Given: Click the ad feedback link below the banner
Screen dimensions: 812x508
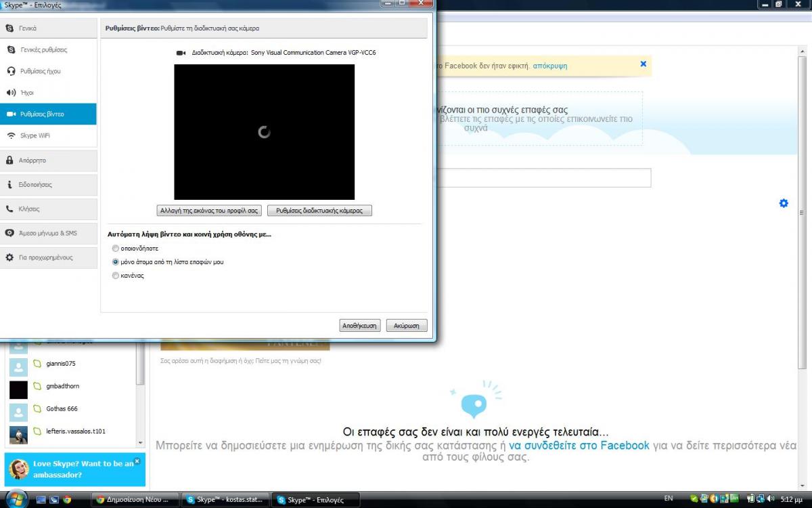Looking at the screenshot, I should [241, 361].
